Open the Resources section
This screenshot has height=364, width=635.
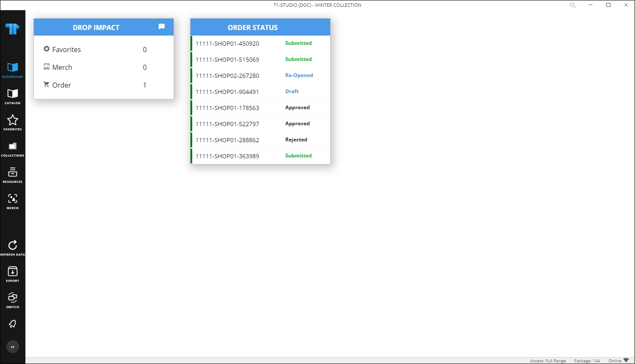(13, 173)
